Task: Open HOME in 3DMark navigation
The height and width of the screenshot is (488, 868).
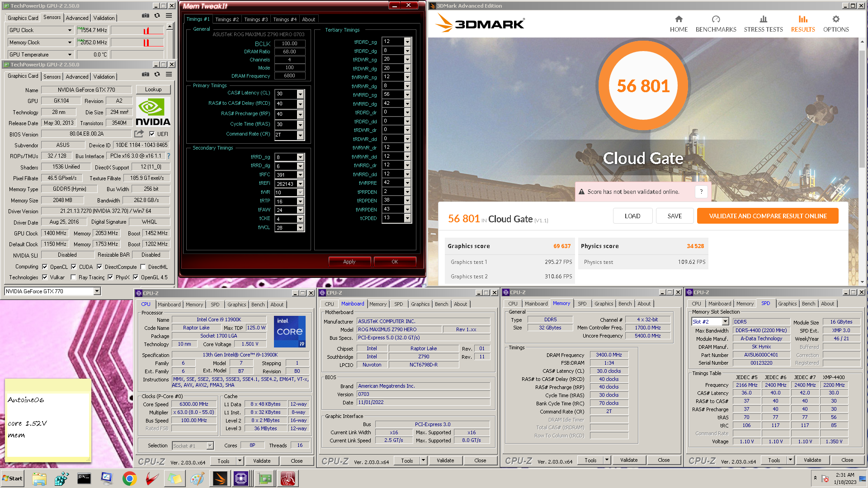Action: point(679,24)
